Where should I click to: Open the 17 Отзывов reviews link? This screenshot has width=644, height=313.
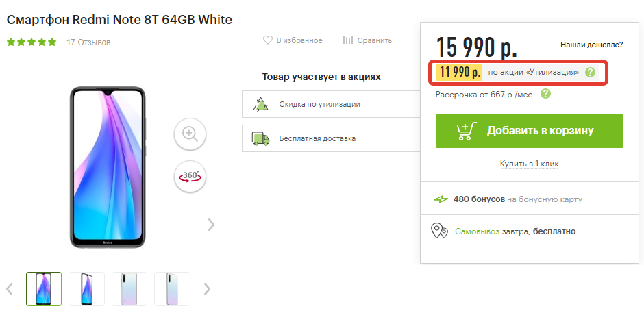tap(88, 42)
